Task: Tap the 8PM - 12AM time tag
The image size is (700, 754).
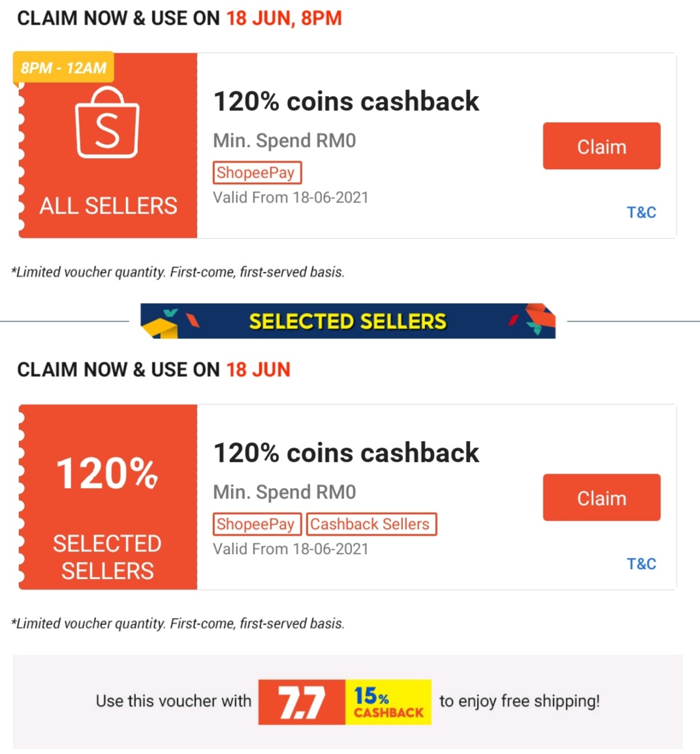Action: point(63,68)
